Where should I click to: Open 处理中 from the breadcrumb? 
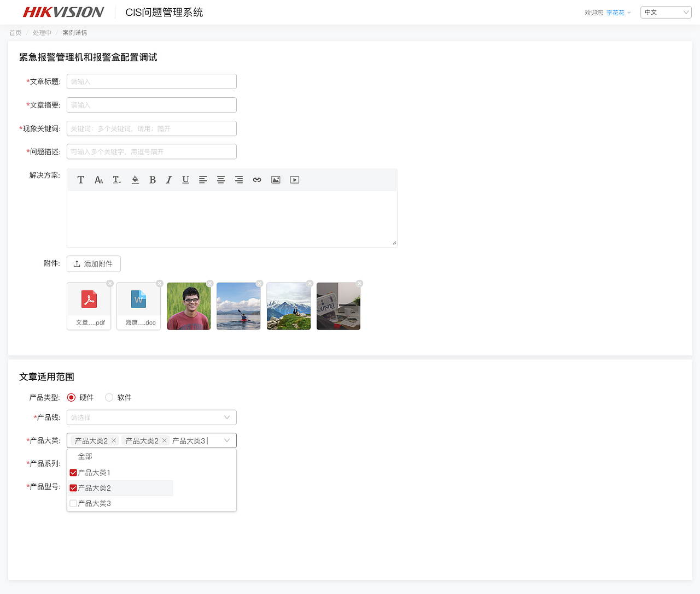click(x=42, y=32)
